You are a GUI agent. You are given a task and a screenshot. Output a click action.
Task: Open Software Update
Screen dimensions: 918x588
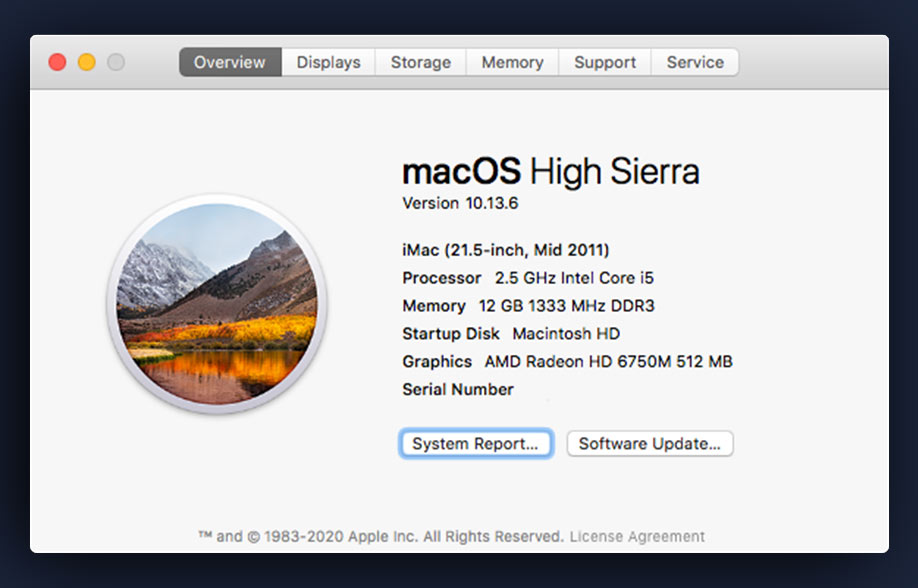649,444
